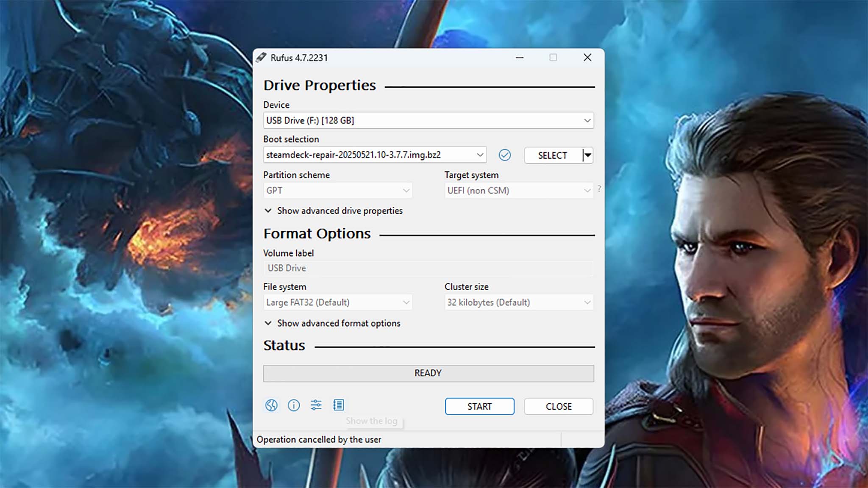
Task: Click the 'Target system' label
Action: [471, 175]
